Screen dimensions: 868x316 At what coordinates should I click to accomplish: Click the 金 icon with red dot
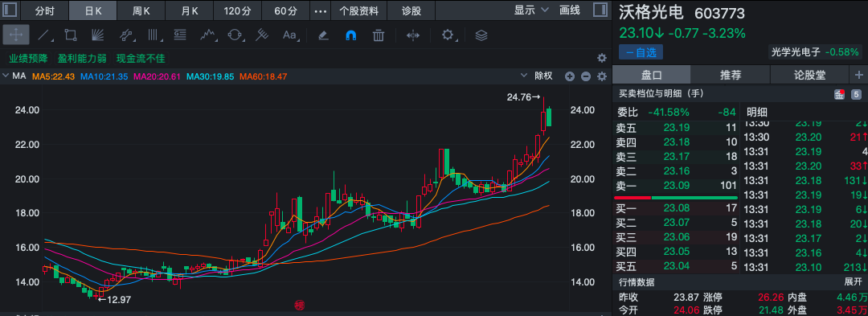[840, 94]
